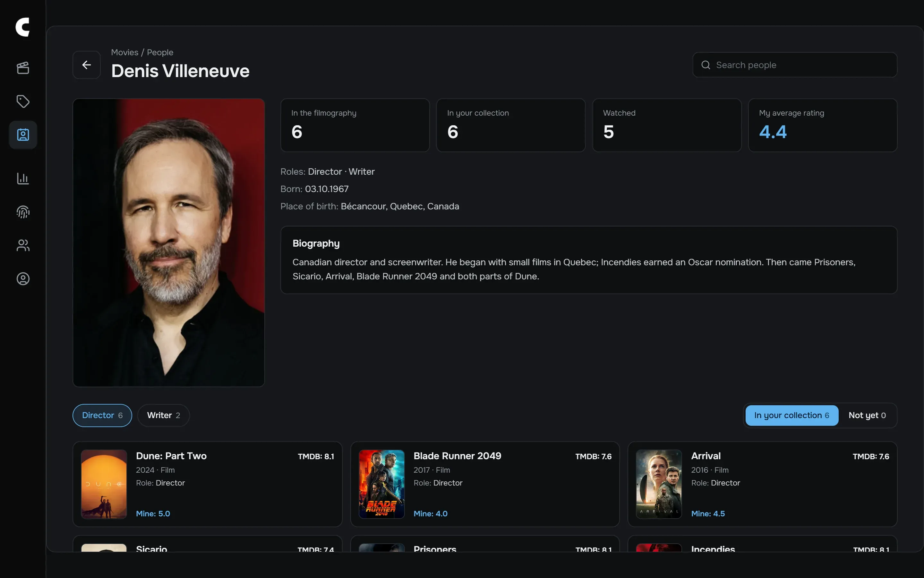Image resolution: width=924 pixels, height=578 pixels.
Task: Click the Mine: 5.0 rating
Action: tap(153, 513)
